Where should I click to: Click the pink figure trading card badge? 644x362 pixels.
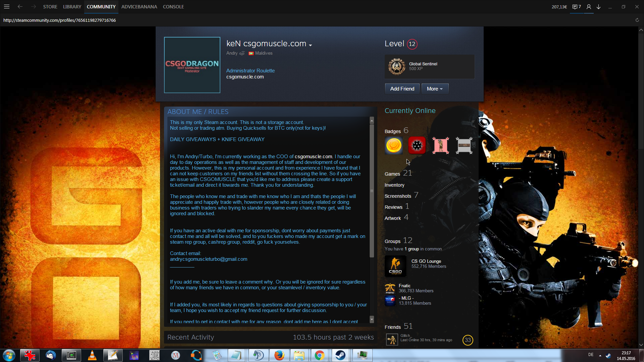pyautogui.click(x=440, y=145)
